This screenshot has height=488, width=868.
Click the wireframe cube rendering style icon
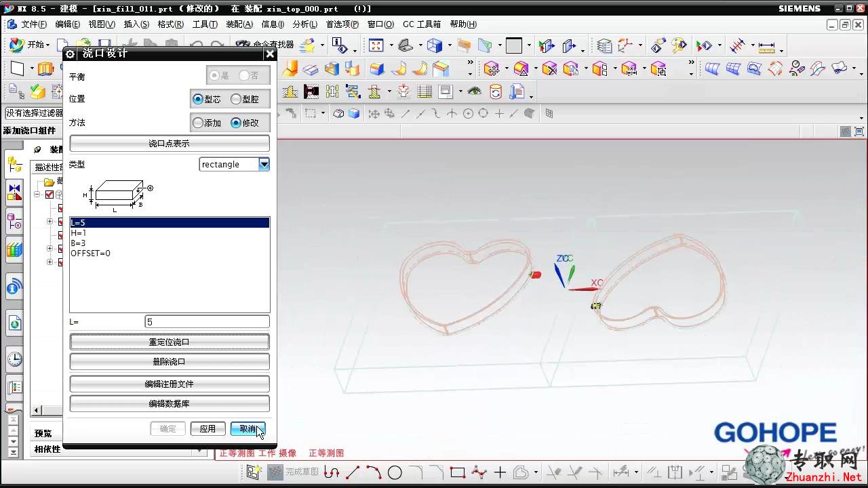[x=434, y=45]
